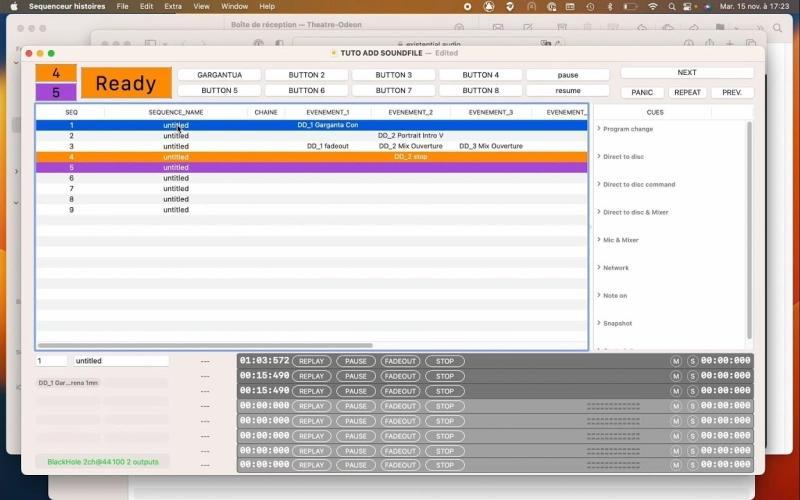Image resolution: width=800 pixels, height=500 pixels.
Task: Expand the Direct to disc & Mixer group
Action: [x=599, y=212]
